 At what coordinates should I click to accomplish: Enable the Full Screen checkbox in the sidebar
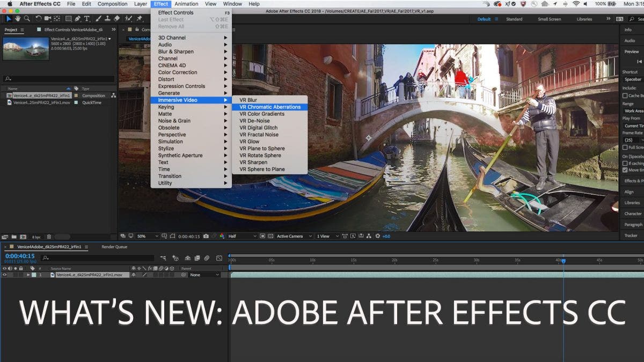point(626,147)
